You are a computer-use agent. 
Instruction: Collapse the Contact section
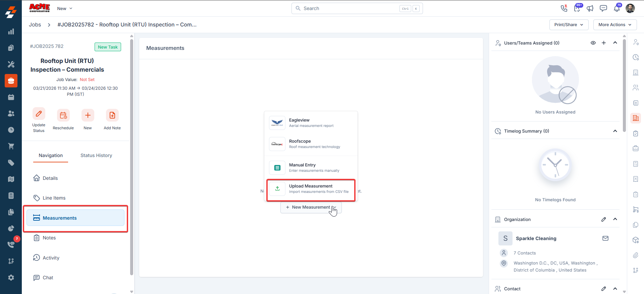pyautogui.click(x=615, y=289)
